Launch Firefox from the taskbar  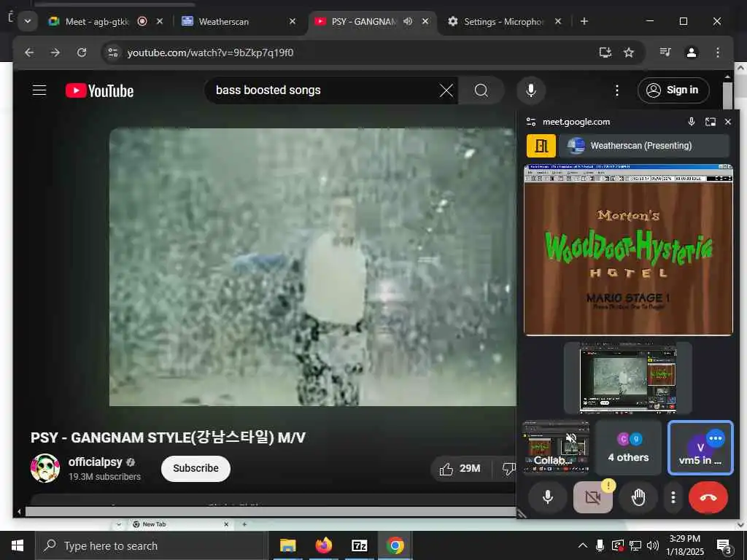click(323, 545)
